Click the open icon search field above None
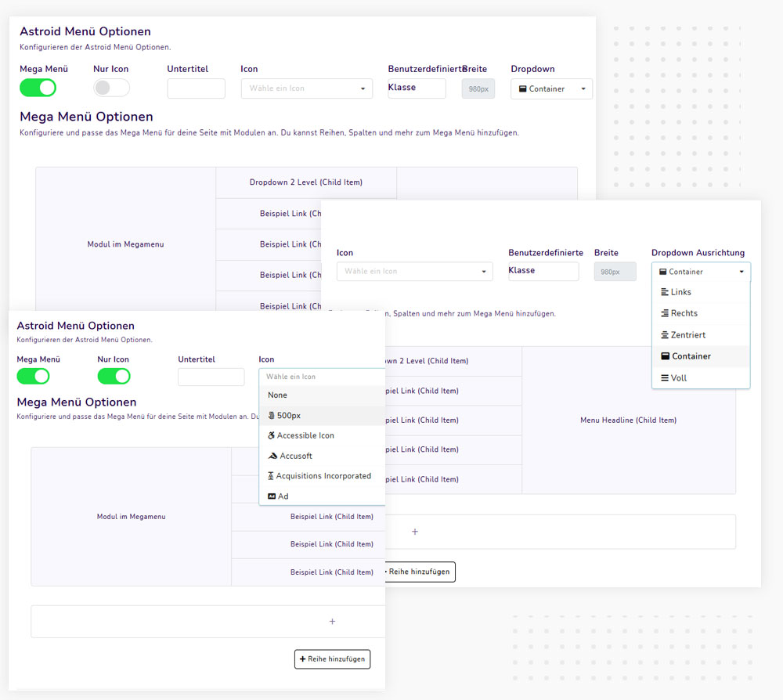This screenshot has height=700, width=783. (x=322, y=377)
